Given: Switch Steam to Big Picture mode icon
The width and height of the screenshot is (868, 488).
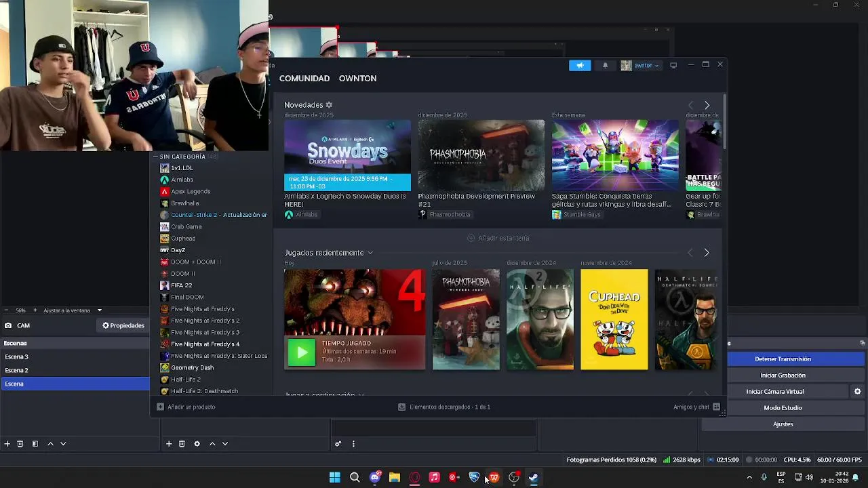Looking at the screenshot, I should coord(673,65).
